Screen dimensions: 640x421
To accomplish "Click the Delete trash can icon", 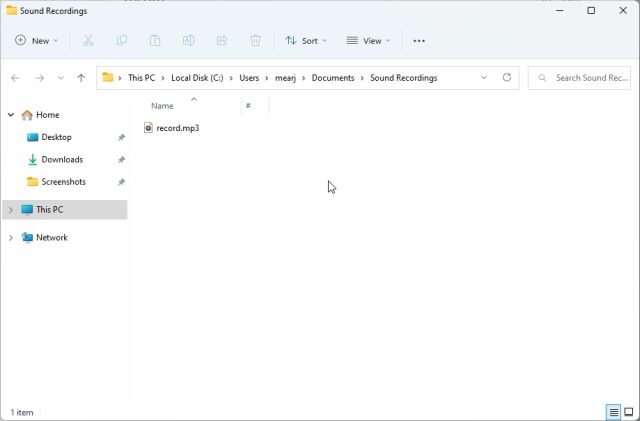I will (256, 40).
